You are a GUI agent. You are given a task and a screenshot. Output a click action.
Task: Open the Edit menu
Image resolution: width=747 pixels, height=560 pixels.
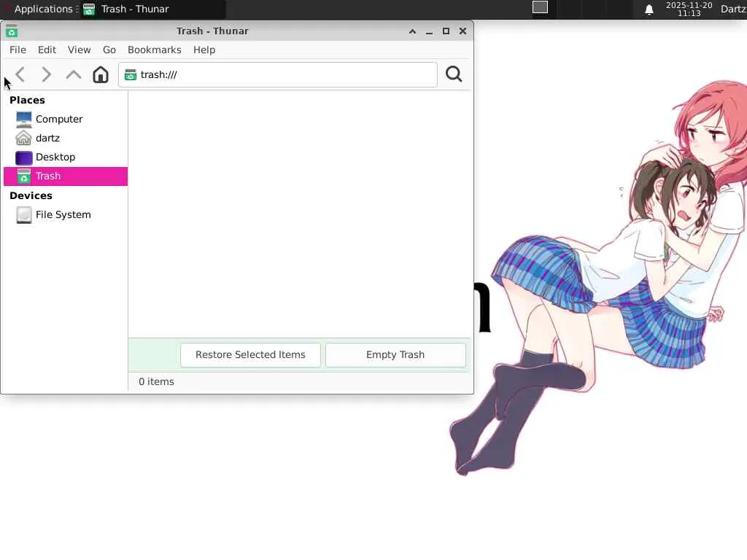47,50
